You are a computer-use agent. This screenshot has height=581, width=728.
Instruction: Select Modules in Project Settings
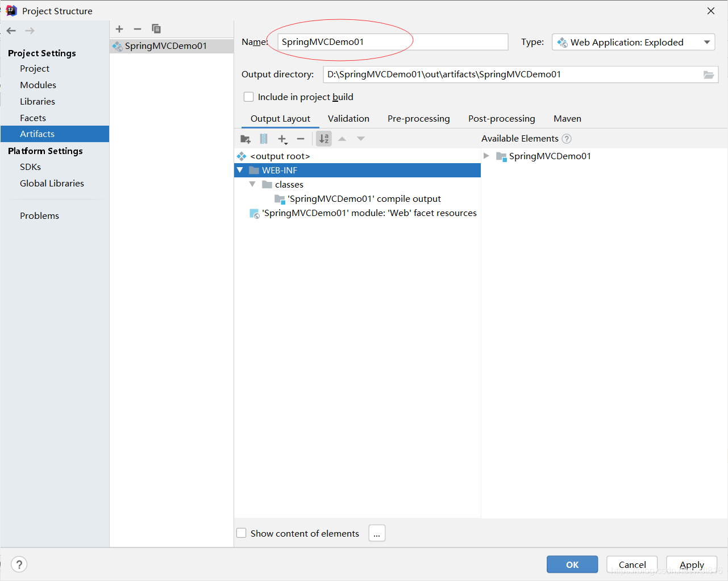click(x=38, y=85)
